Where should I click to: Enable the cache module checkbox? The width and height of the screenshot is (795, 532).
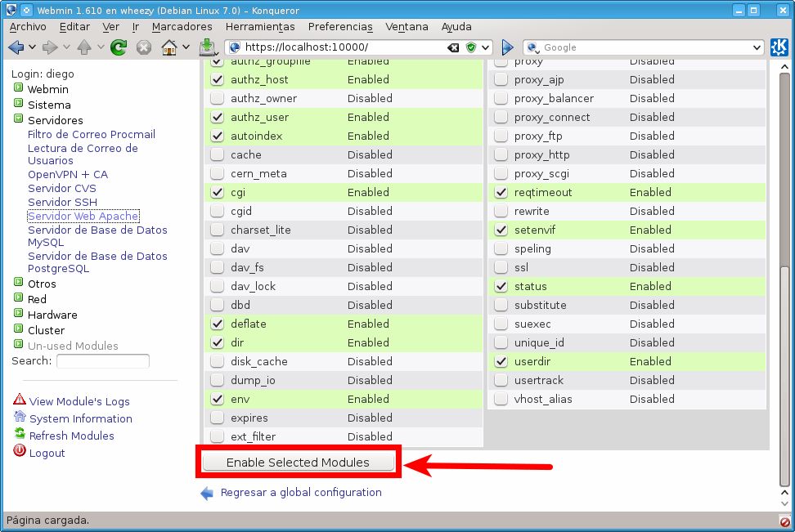217,154
